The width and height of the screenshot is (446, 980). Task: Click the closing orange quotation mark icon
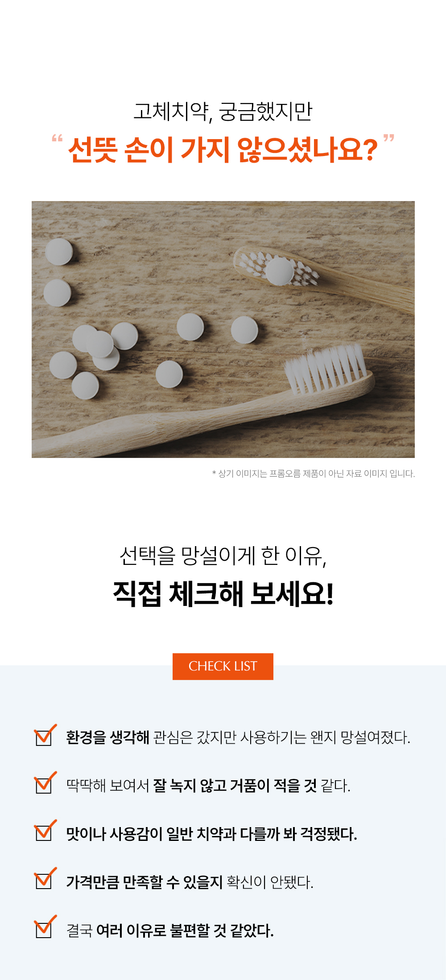click(x=389, y=138)
